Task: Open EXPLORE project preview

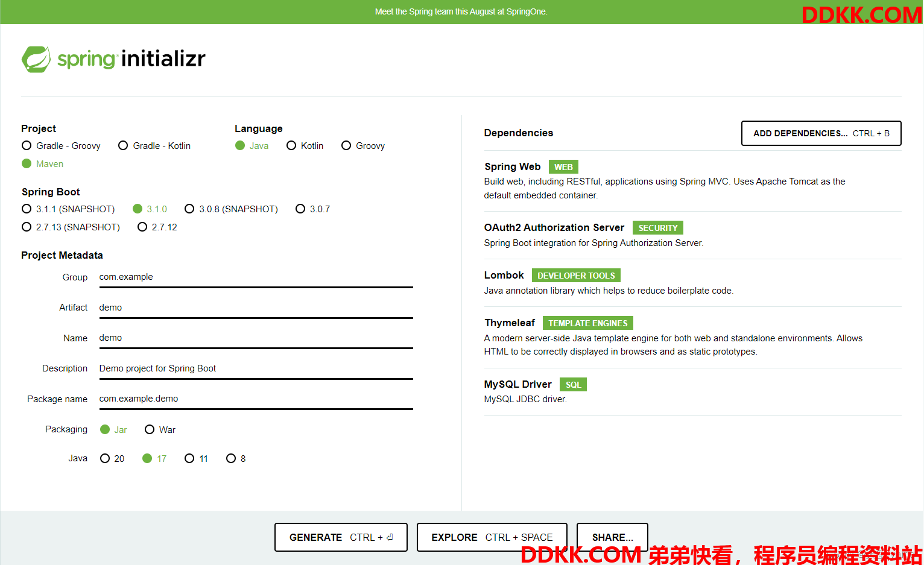Action: [492, 537]
